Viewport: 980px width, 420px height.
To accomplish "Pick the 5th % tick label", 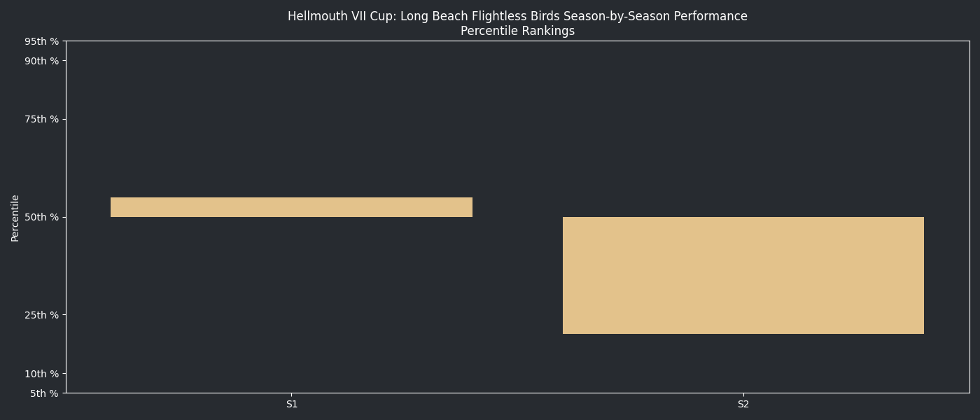I will coord(44,393).
